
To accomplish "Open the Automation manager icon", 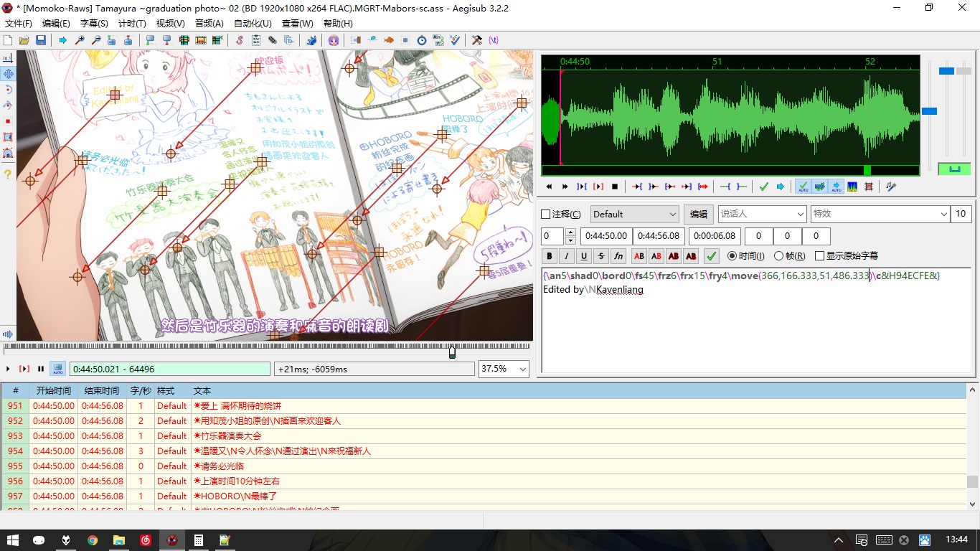I will tap(311, 40).
